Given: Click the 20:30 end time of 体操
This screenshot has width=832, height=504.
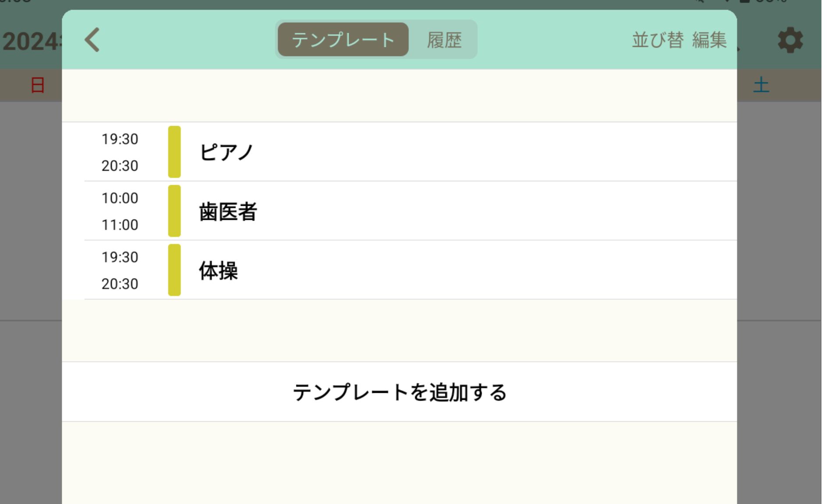Looking at the screenshot, I should [120, 284].
